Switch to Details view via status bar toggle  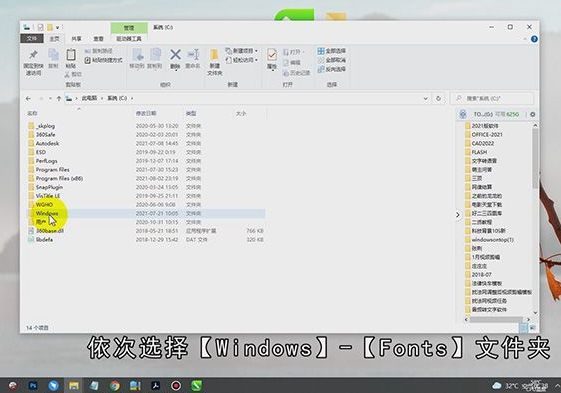point(523,328)
